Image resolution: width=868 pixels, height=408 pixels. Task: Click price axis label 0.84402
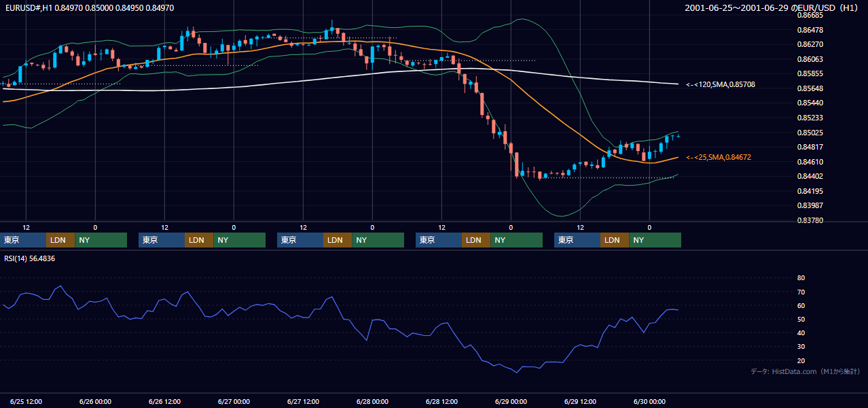coord(810,176)
